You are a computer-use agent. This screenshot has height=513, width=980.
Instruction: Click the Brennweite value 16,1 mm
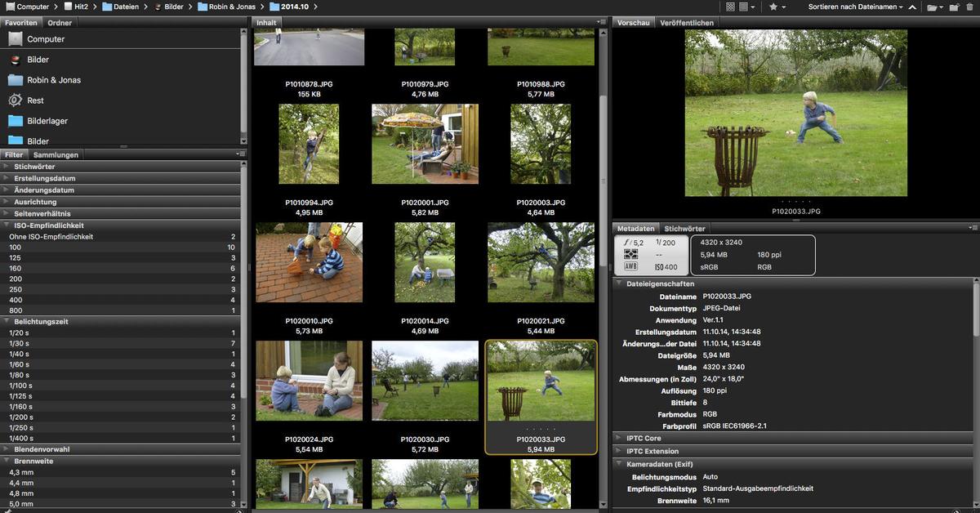[x=716, y=501]
